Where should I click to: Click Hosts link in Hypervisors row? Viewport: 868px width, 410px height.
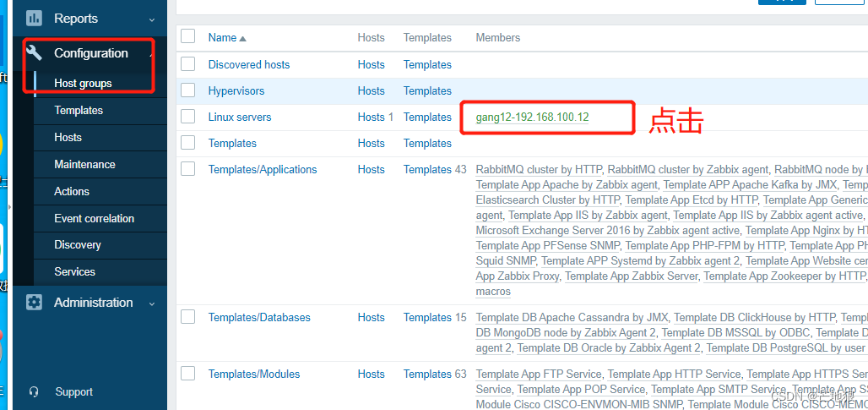(x=371, y=90)
